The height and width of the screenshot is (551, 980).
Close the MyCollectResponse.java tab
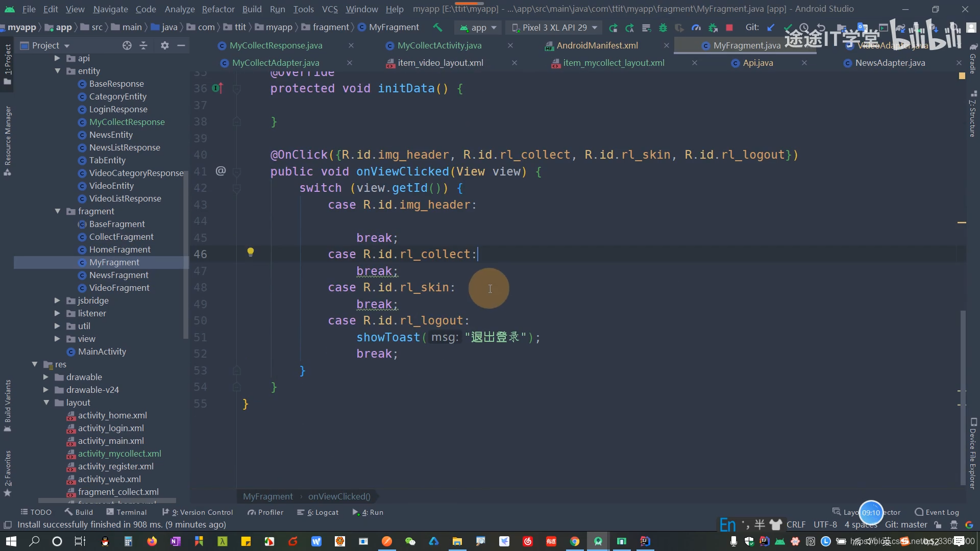tap(351, 45)
